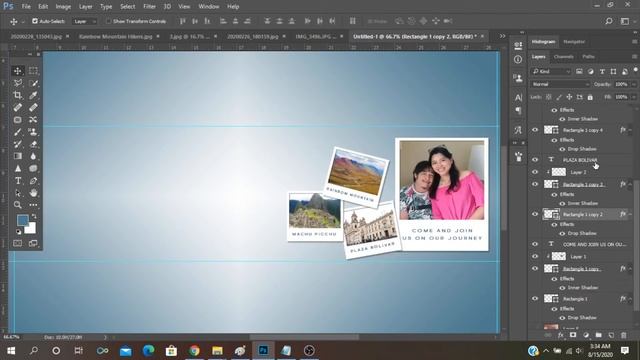640x360 pixels.
Task: Select the Horizontal Type tool
Action: (18, 181)
